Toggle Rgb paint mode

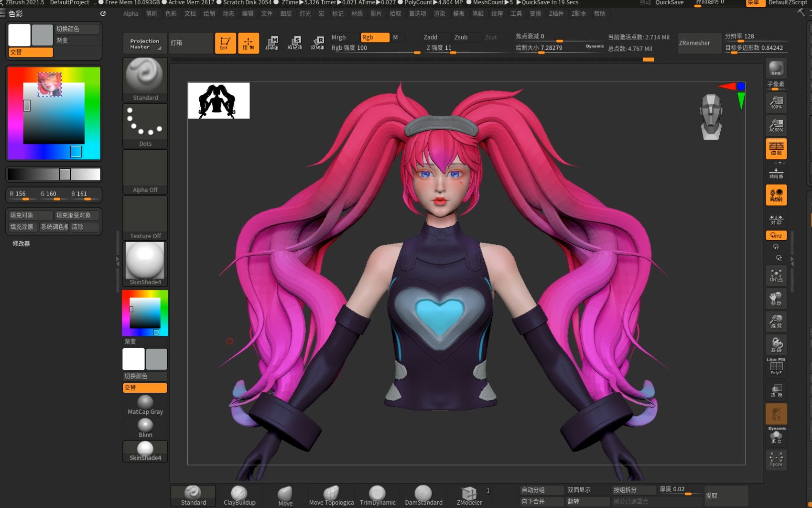coord(375,37)
